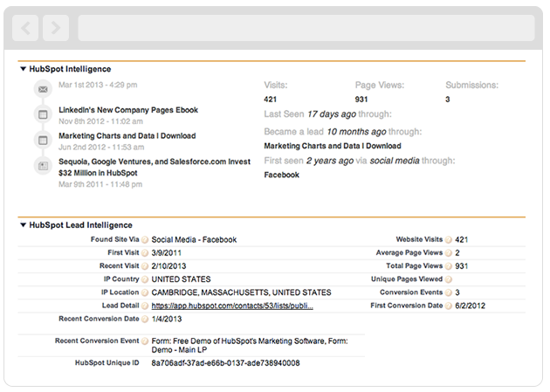Viewport: 550px width, 392px height.
Task: Click the Social Media - Facebook value
Action: (194, 240)
